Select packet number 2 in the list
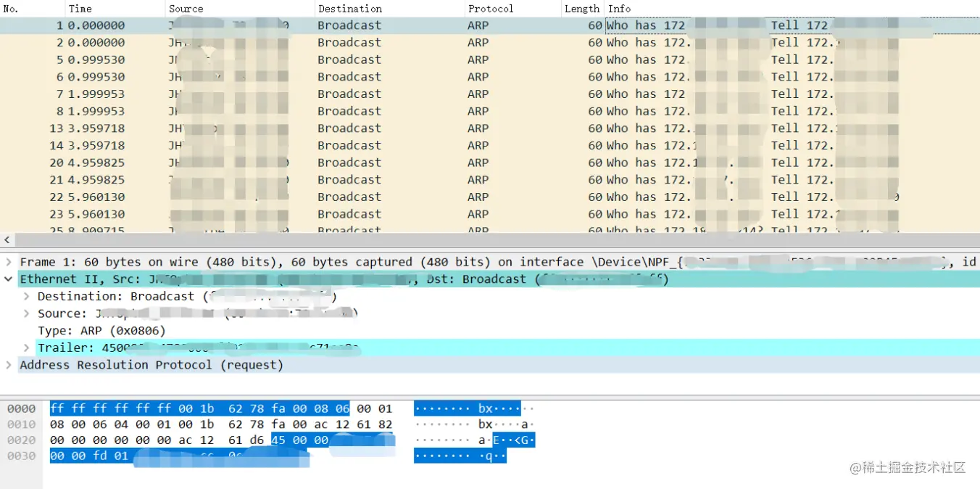This screenshot has height=489, width=980. pyautogui.click(x=490, y=42)
